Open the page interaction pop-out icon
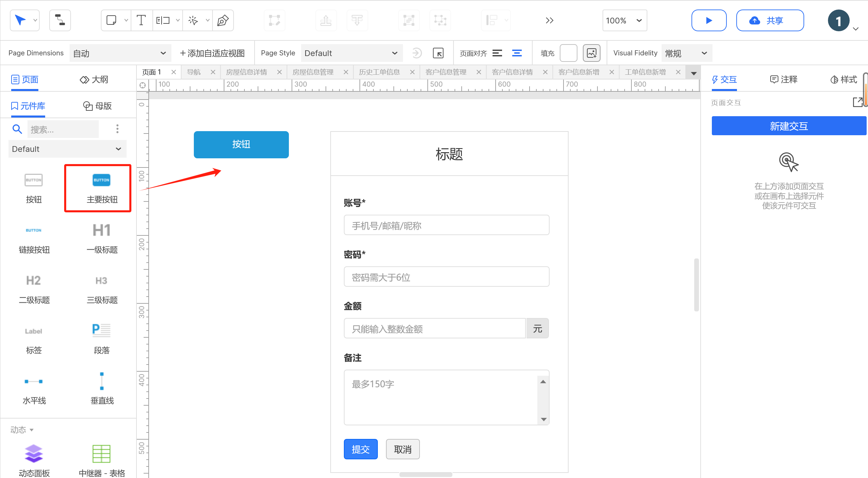The width and height of the screenshot is (868, 478). (x=858, y=102)
